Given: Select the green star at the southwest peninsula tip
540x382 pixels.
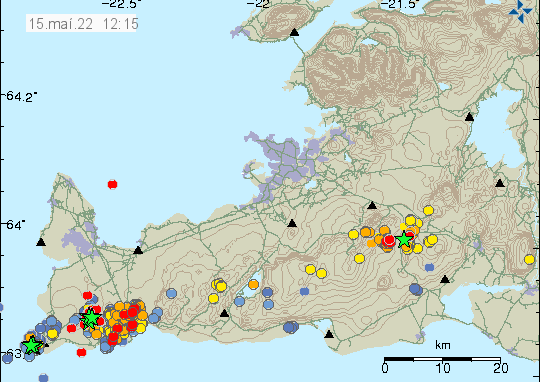Looking at the screenshot, I should point(32,345).
